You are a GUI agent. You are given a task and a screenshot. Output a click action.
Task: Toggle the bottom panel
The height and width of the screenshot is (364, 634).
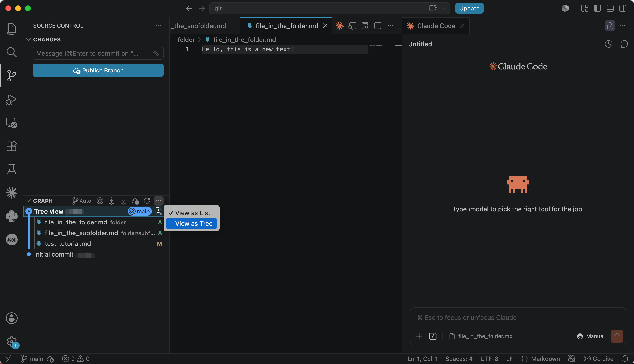(610, 9)
